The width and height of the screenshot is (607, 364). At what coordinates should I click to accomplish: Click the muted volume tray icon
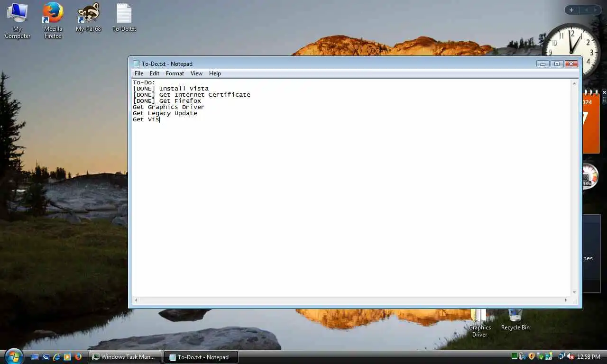coord(571,356)
